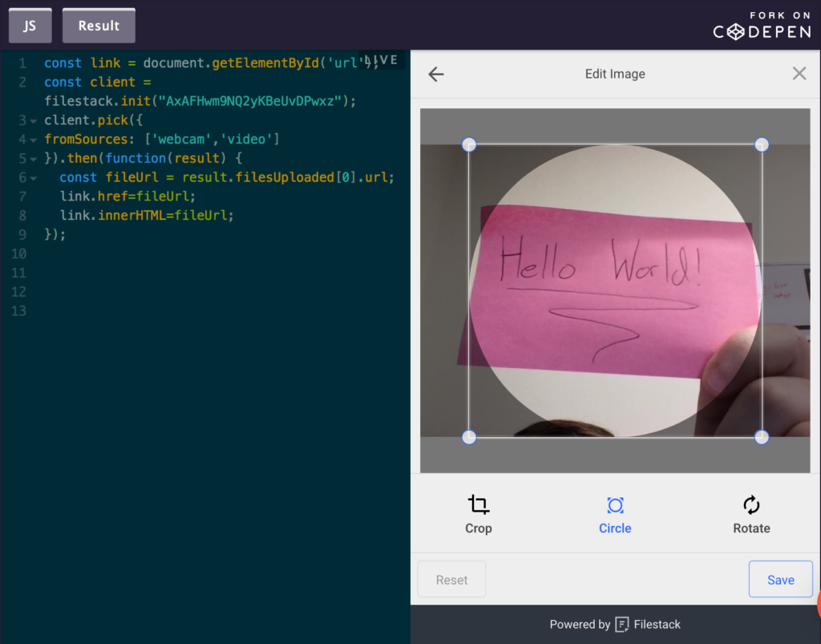Viewport: 821px width, 644px height.
Task: Switch to the JS tab
Action: click(x=29, y=25)
